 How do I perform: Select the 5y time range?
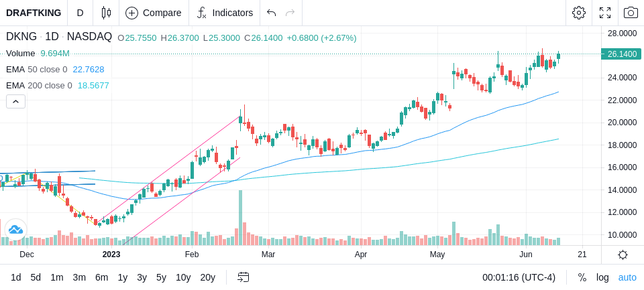click(x=161, y=277)
